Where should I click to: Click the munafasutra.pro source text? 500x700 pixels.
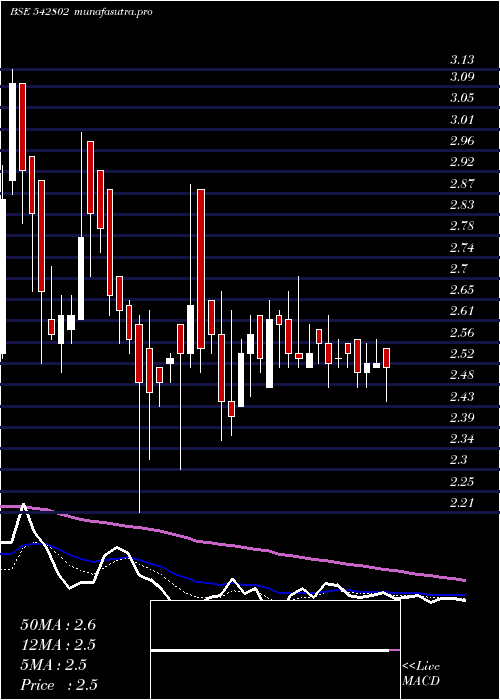pyautogui.click(x=112, y=12)
